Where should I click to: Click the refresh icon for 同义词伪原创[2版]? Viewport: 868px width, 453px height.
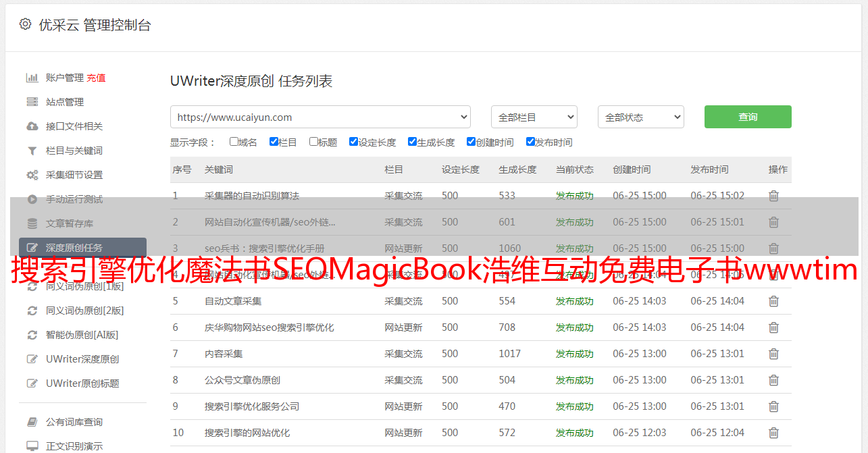32,311
